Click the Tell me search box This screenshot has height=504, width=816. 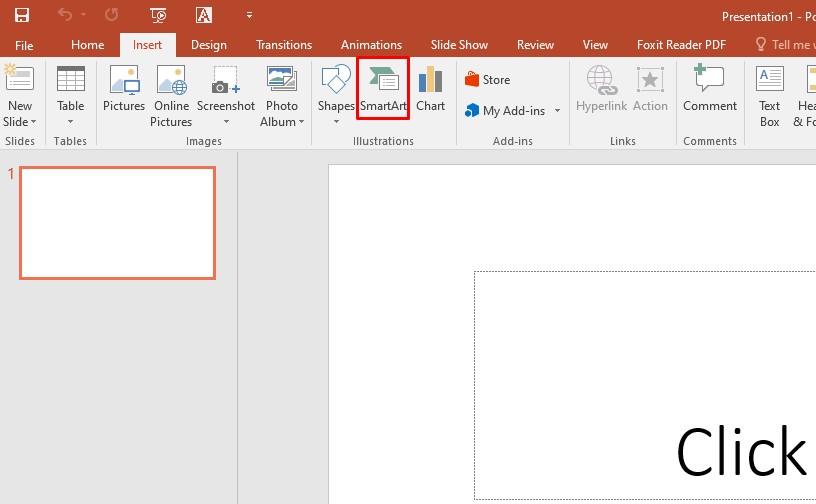click(x=785, y=45)
